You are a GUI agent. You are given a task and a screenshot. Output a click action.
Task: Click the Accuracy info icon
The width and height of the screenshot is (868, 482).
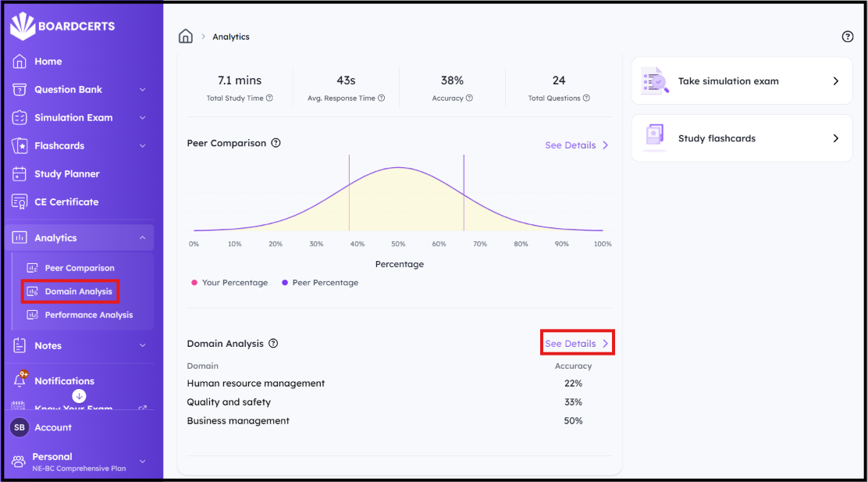(x=469, y=98)
